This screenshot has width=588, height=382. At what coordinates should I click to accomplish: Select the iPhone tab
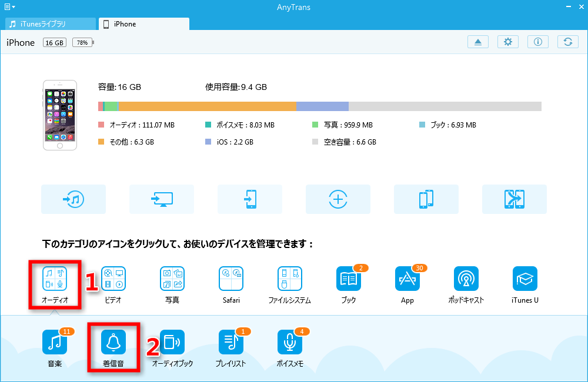click(x=144, y=24)
